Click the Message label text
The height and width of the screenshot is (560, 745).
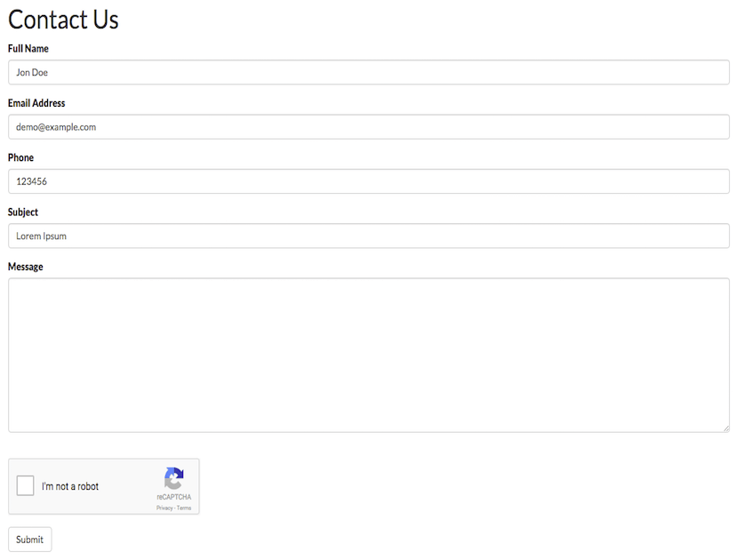point(26,267)
